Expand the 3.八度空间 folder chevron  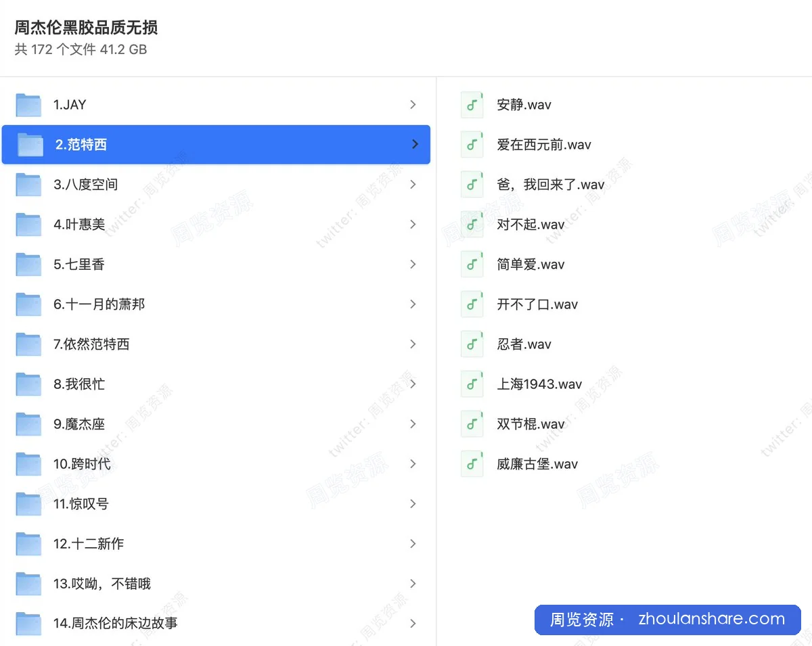pyautogui.click(x=413, y=185)
